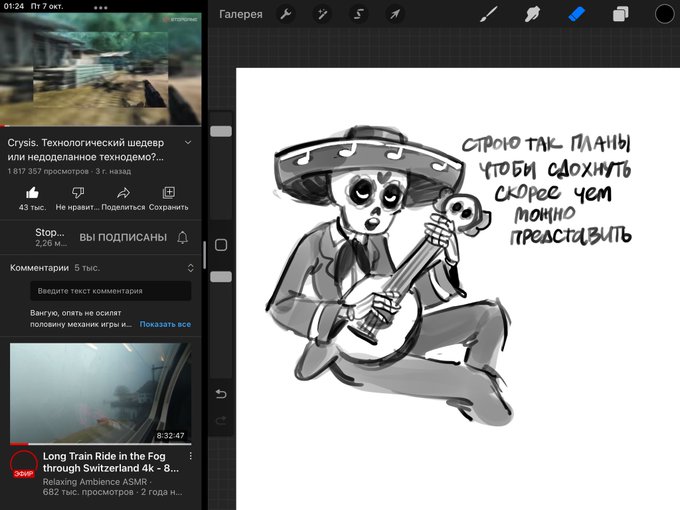The width and height of the screenshot is (680, 510).
Task: Open the Layers panel
Action: pyautogui.click(x=620, y=14)
